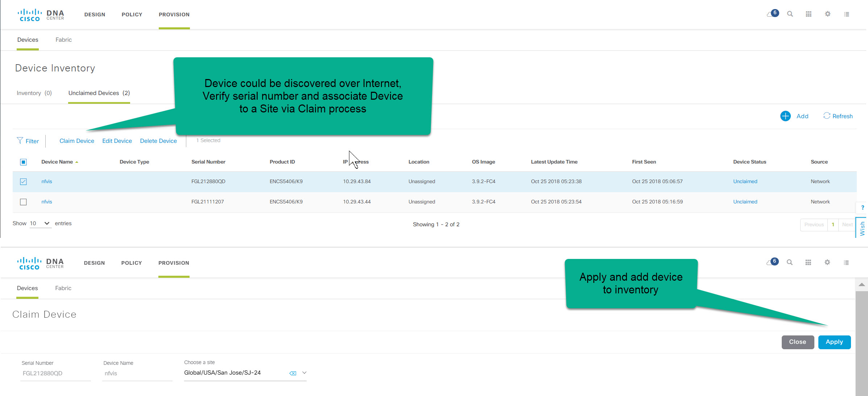The image size is (868, 396).
Task: Open the apps grid icon in header
Action: click(x=808, y=14)
